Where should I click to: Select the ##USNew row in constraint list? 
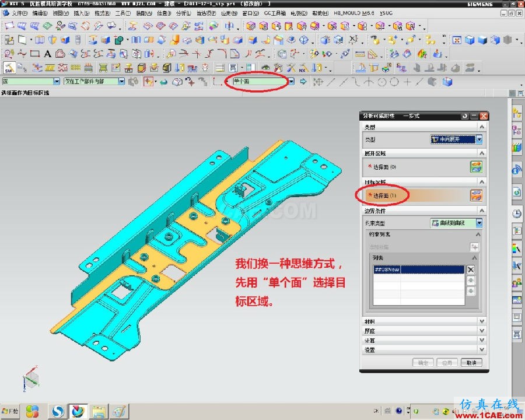coord(419,269)
